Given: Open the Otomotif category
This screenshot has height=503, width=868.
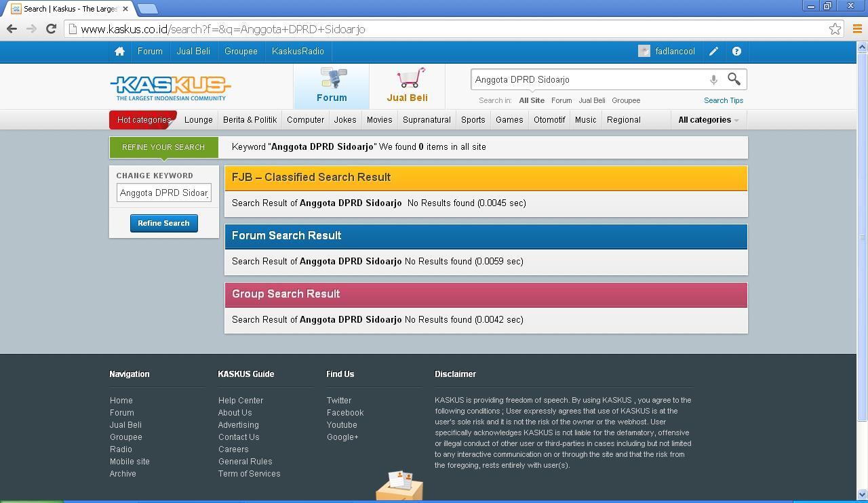Looking at the screenshot, I should tap(549, 120).
